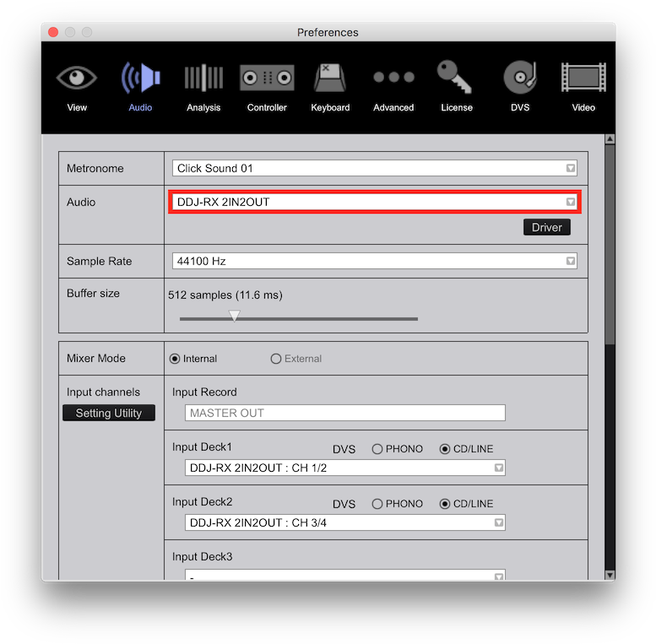Click the Metronome label
Screen dimensions: 656x644
[x=95, y=168]
